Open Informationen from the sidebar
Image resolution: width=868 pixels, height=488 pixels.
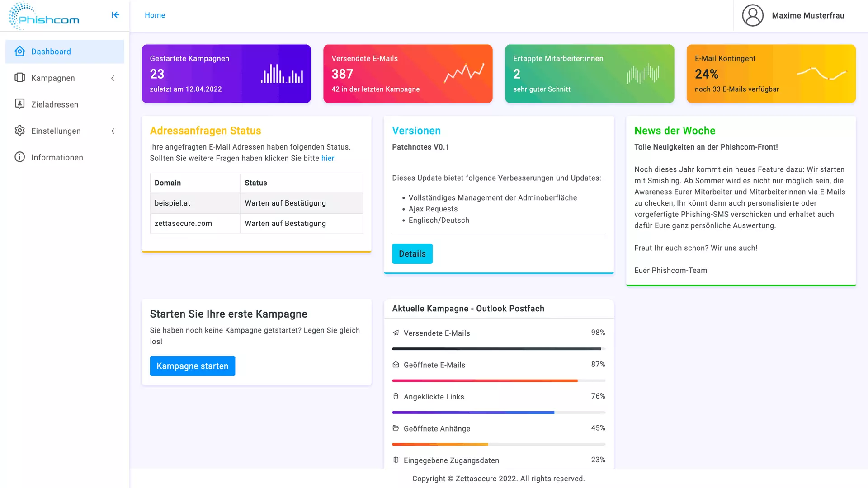(57, 157)
